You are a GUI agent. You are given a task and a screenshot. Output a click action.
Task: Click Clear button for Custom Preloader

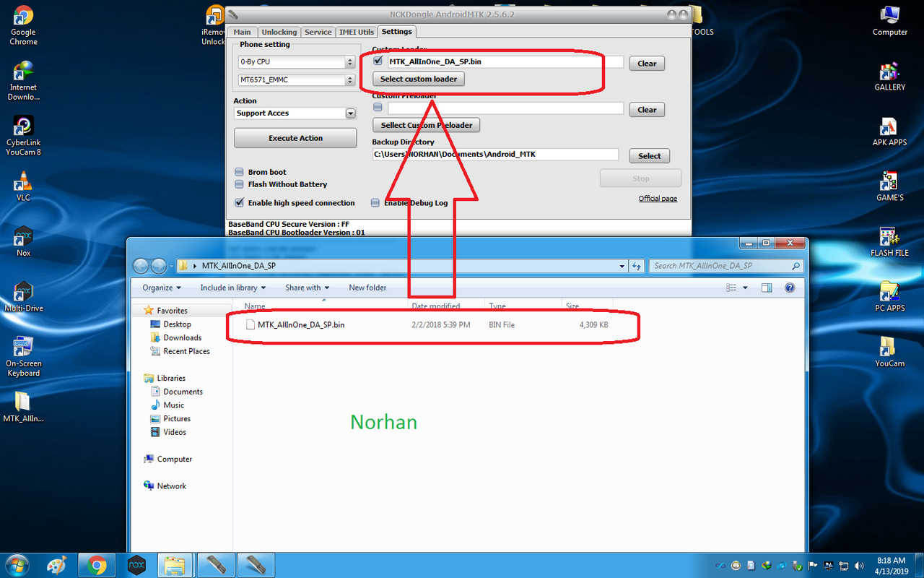click(x=647, y=110)
